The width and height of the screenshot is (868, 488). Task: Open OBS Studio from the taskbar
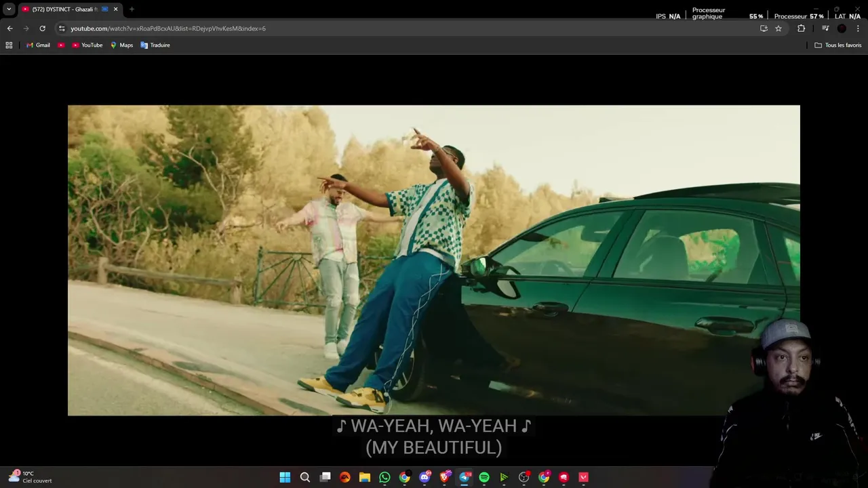[524, 477]
